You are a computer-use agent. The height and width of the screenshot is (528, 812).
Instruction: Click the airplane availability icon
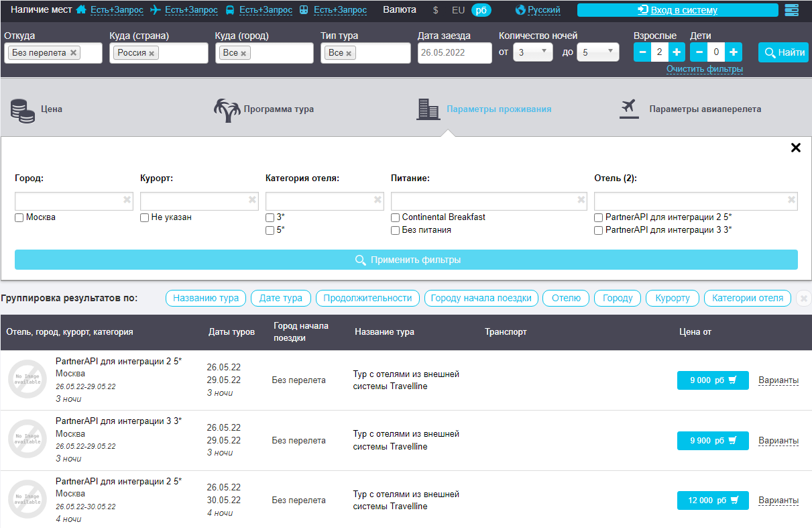(x=156, y=10)
